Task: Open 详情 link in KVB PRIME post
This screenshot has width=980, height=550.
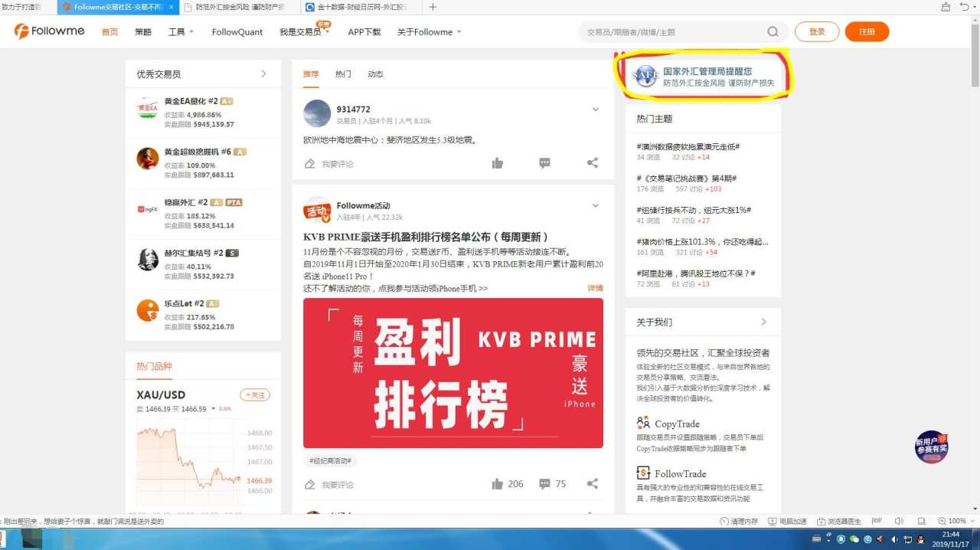Action: 595,288
